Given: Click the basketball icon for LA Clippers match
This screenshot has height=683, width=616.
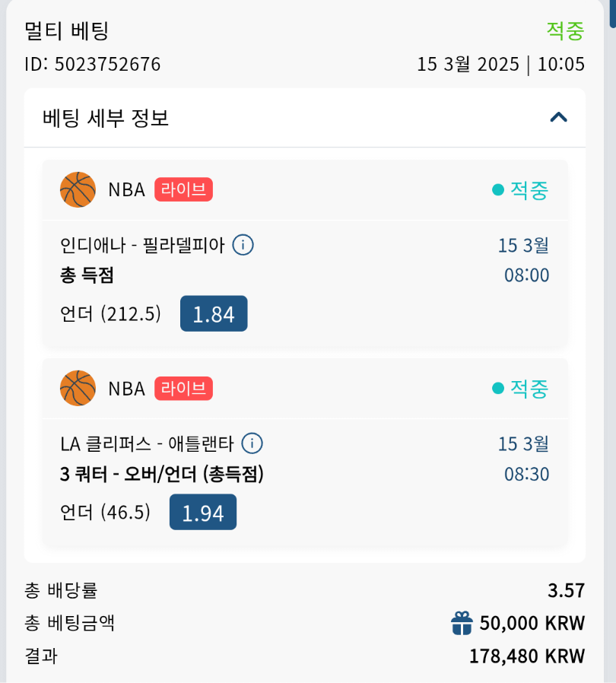Looking at the screenshot, I should (78, 388).
